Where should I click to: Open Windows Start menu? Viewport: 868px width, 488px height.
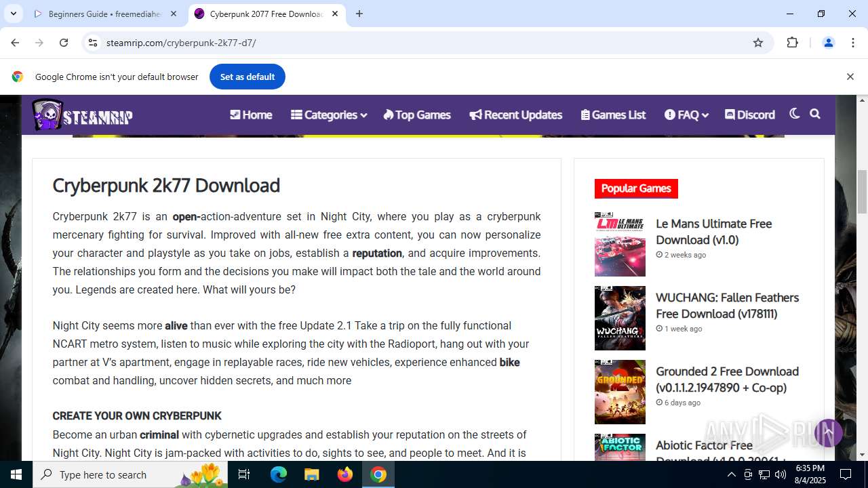16,474
